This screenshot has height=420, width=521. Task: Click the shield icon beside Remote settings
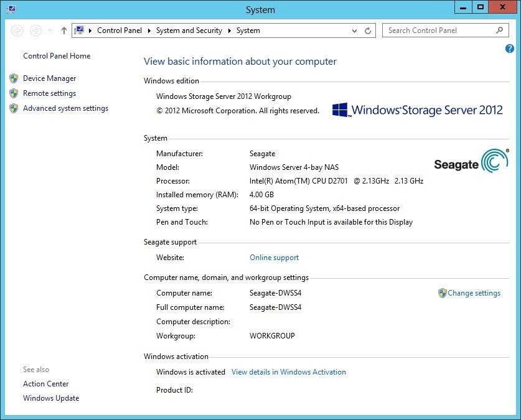point(14,93)
